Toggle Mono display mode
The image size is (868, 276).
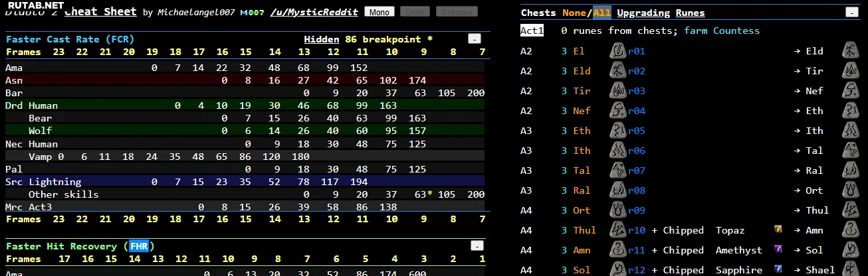(379, 12)
